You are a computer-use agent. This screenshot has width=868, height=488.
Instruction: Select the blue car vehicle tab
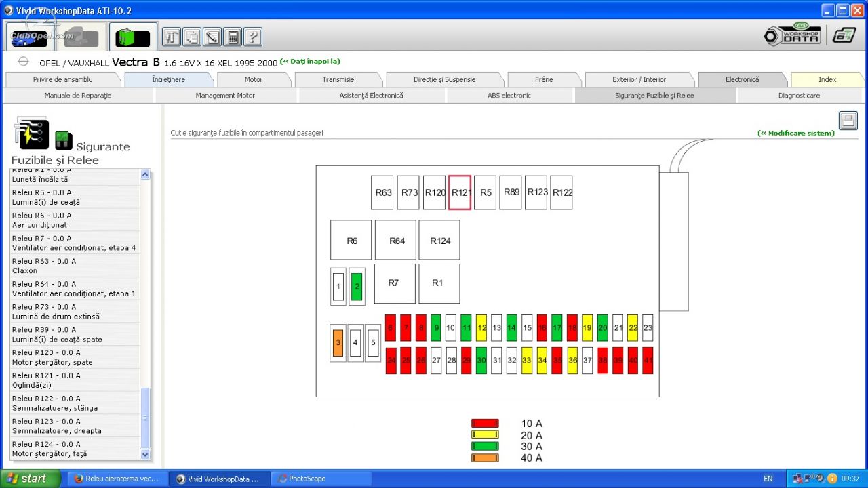click(31, 37)
